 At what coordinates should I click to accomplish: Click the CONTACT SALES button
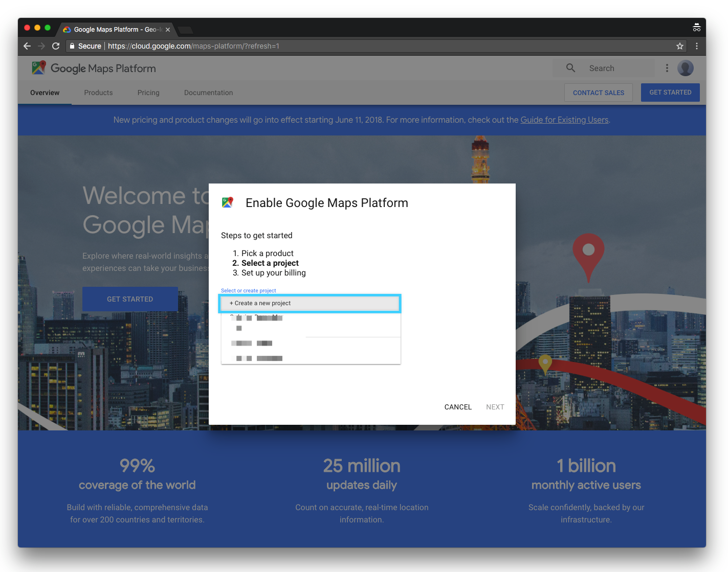[599, 93]
